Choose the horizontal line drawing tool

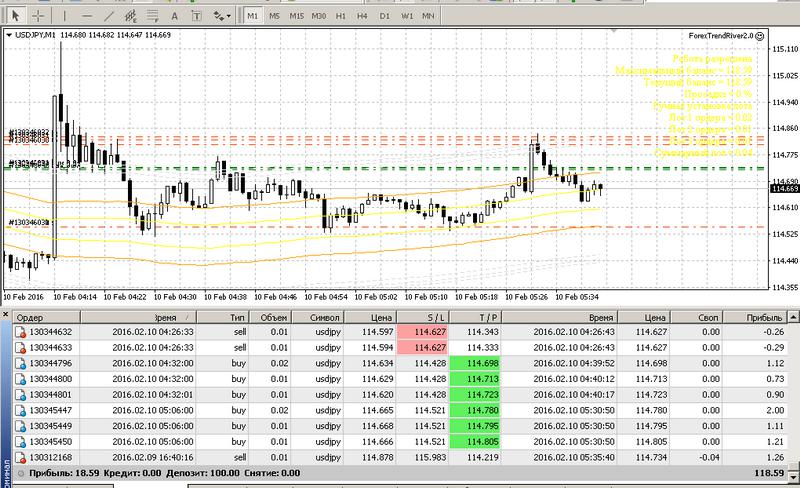pyautogui.click(x=89, y=16)
